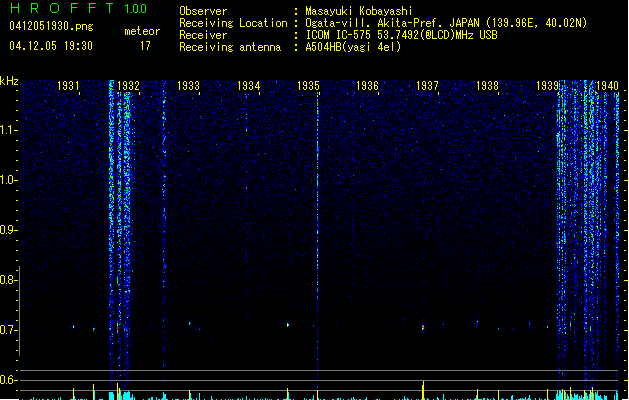Image resolution: width=629 pixels, height=400 pixels.
Task: Click the HROFFT 1.0.0 title text
Action: 78,8
